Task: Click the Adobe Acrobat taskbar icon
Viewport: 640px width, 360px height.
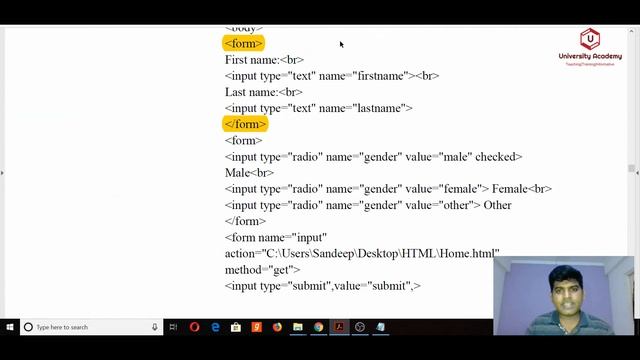Action: point(339,327)
